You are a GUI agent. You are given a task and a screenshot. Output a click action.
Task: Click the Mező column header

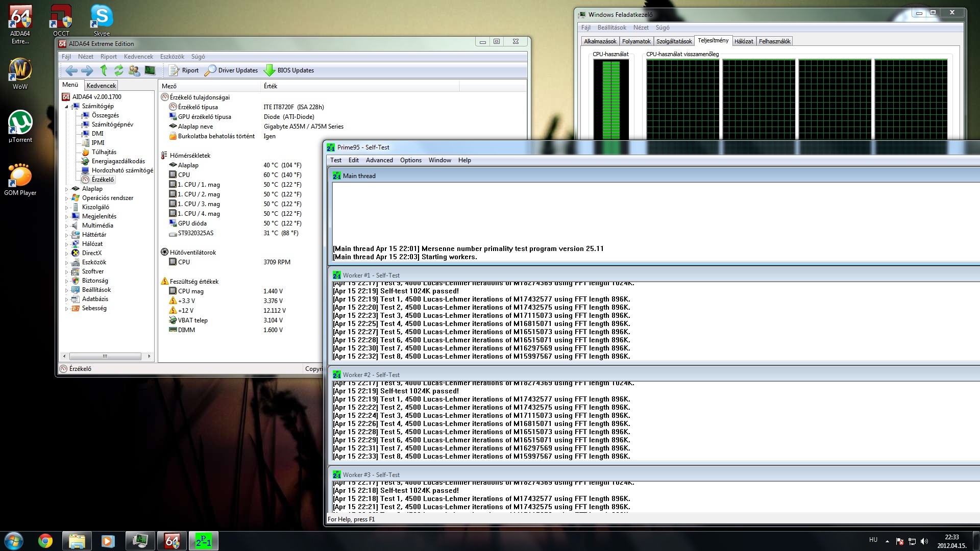coord(209,86)
